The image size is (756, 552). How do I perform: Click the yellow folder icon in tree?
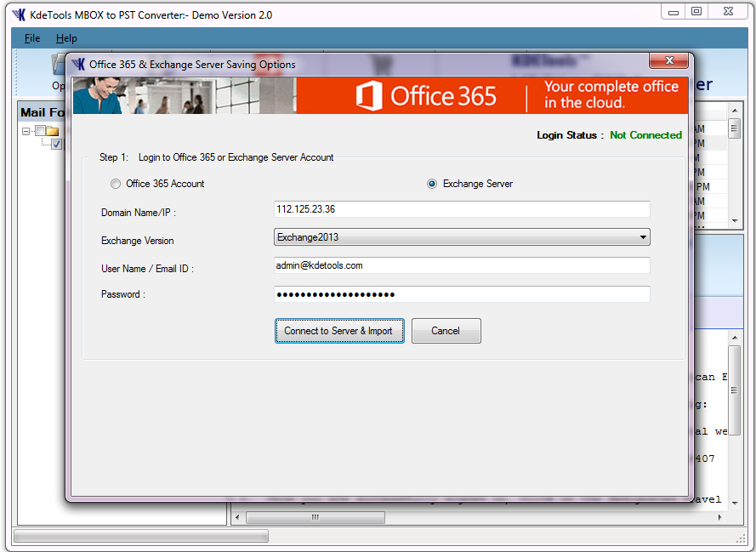click(53, 131)
